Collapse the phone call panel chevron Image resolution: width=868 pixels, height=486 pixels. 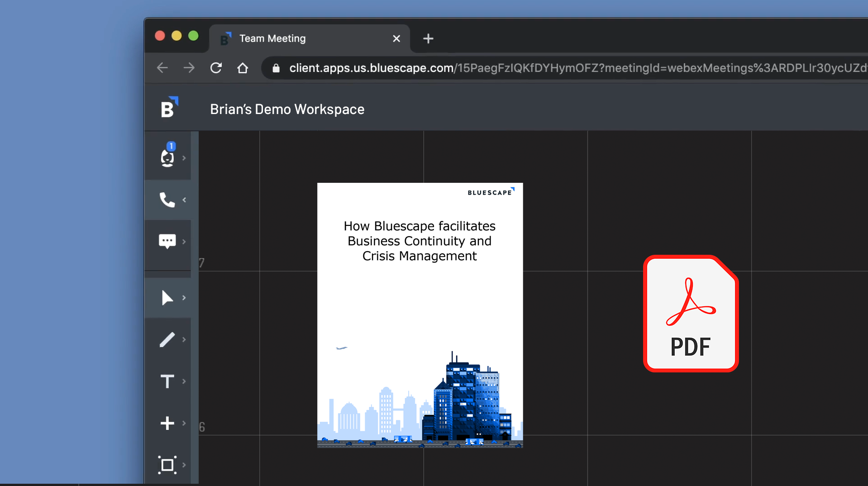point(184,200)
